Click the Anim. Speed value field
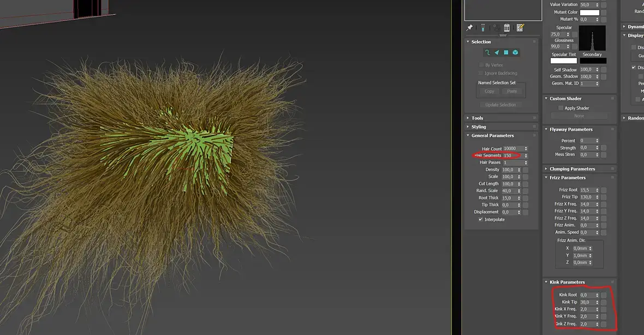 587,233
